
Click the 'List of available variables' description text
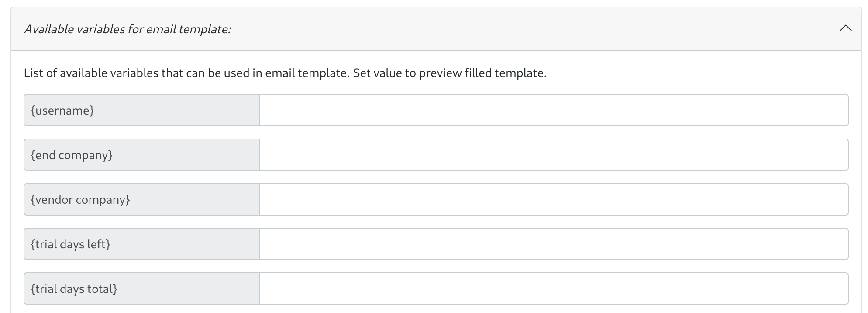(285, 73)
